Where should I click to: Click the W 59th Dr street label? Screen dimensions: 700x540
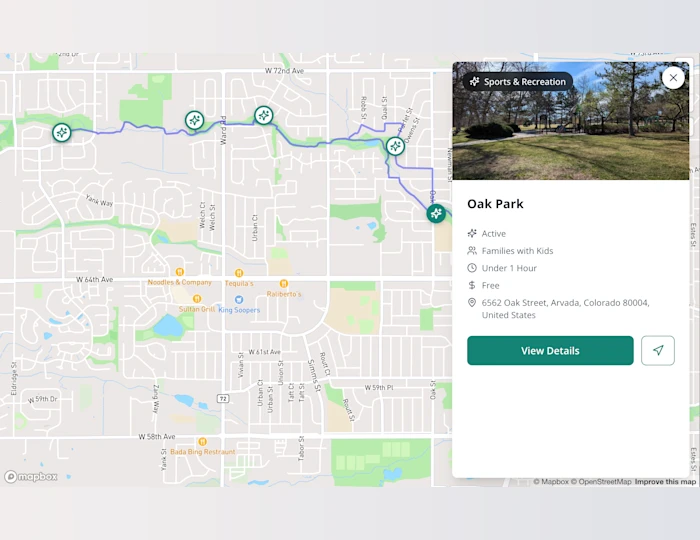click(43, 399)
